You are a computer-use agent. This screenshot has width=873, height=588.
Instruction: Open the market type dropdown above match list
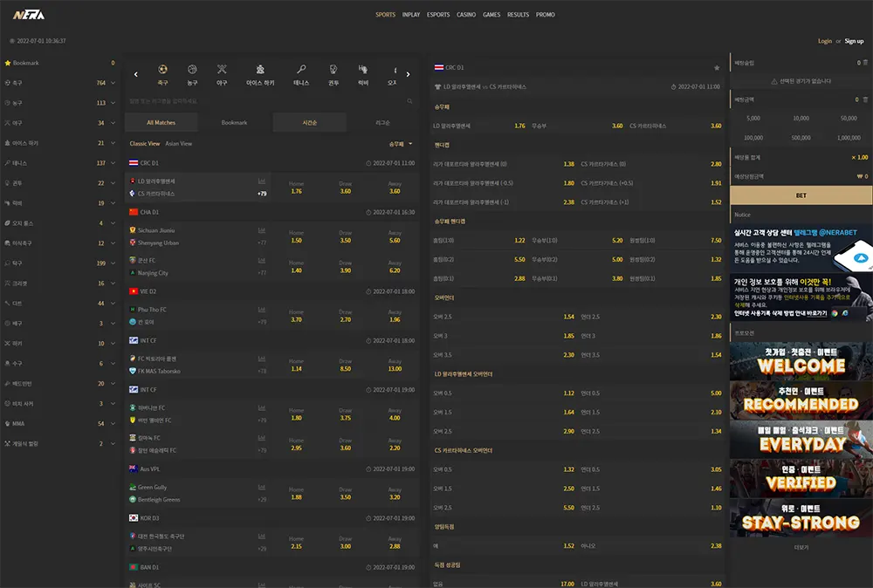point(401,144)
